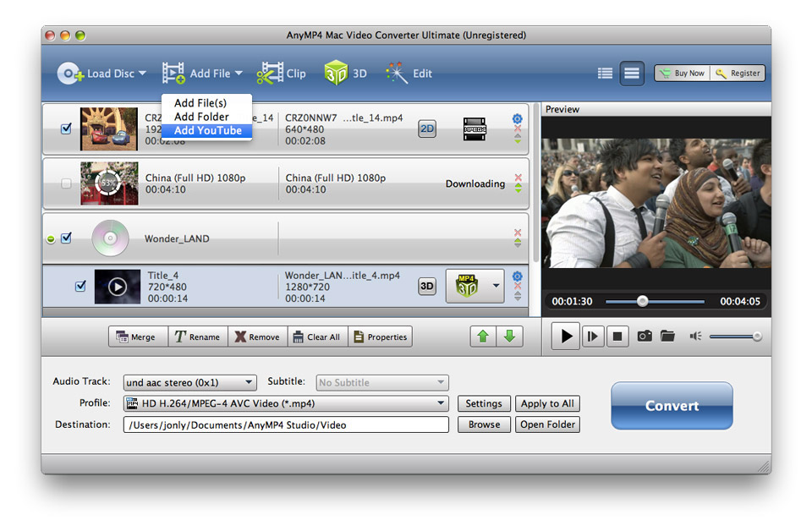The width and height of the screenshot is (812, 531).
Task: Select Add YouTube from the menu
Action: [207, 130]
